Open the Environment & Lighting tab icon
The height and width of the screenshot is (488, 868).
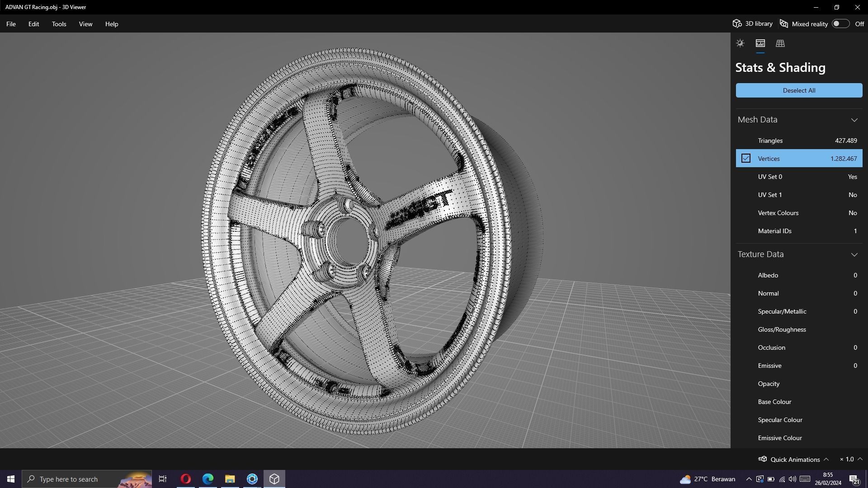[740, 43]
